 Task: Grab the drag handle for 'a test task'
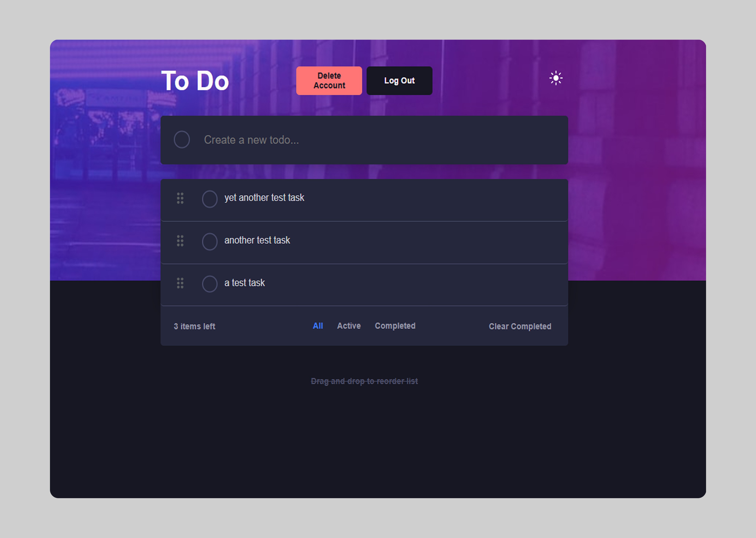[x=180, y=283]
